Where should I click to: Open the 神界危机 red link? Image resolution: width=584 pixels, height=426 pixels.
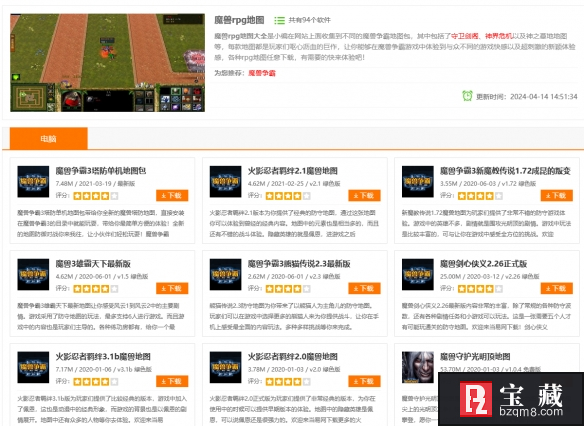(499, 36)
